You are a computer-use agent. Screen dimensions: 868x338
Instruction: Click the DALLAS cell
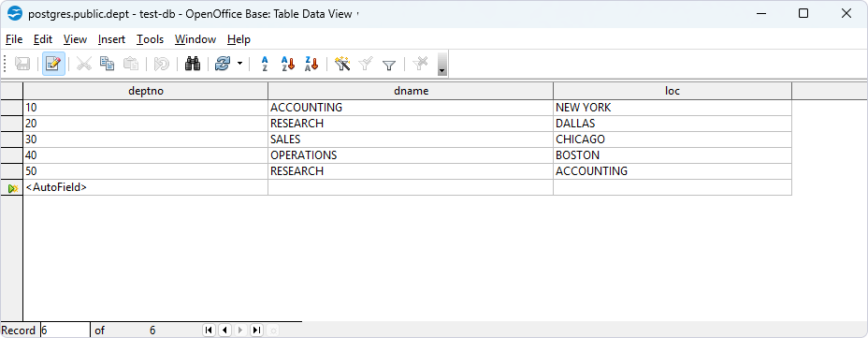pos(672,124)
